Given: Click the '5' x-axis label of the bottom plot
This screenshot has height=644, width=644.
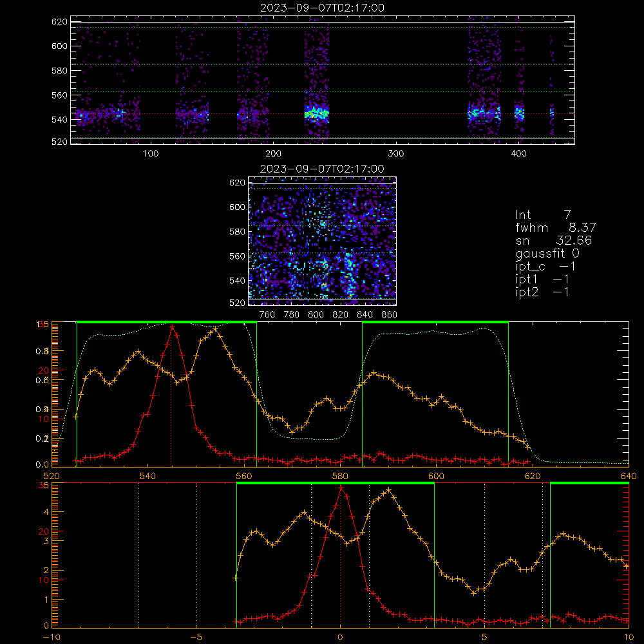Looking at the screenshot, I should 485,637.
